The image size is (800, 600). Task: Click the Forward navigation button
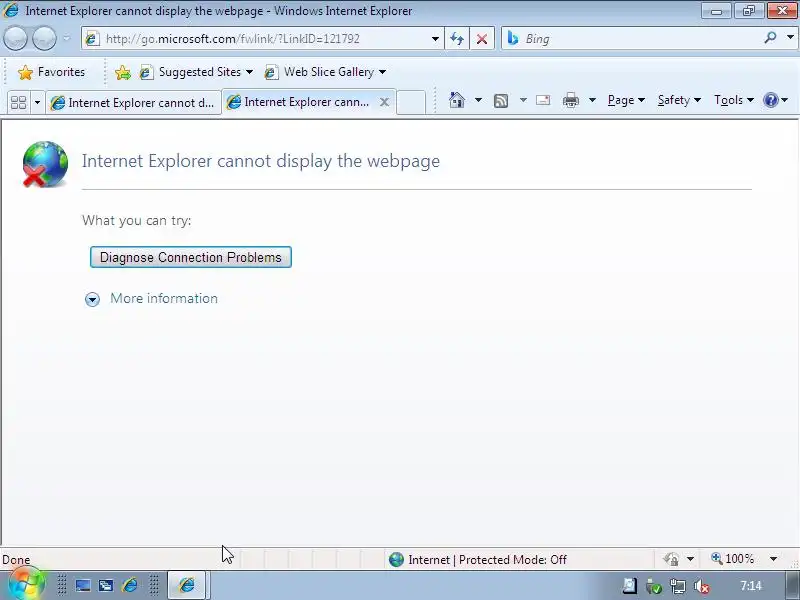tap(44, 38)
